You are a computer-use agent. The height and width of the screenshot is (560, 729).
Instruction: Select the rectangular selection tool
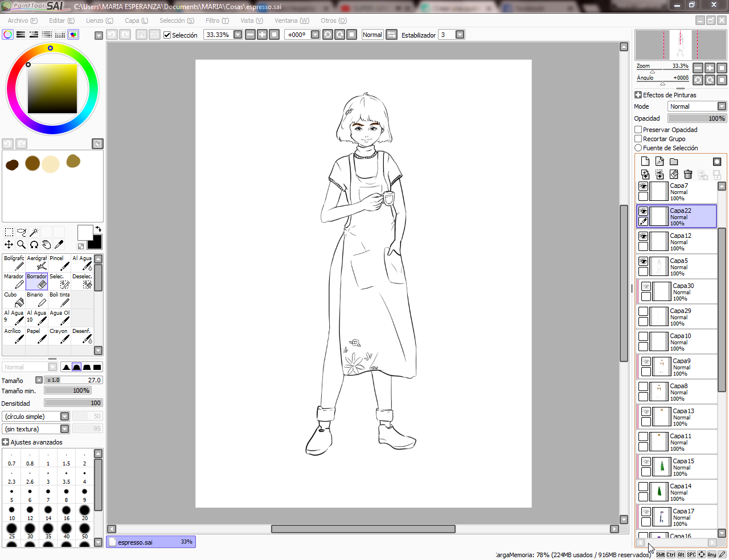click(x=9, y=232)
